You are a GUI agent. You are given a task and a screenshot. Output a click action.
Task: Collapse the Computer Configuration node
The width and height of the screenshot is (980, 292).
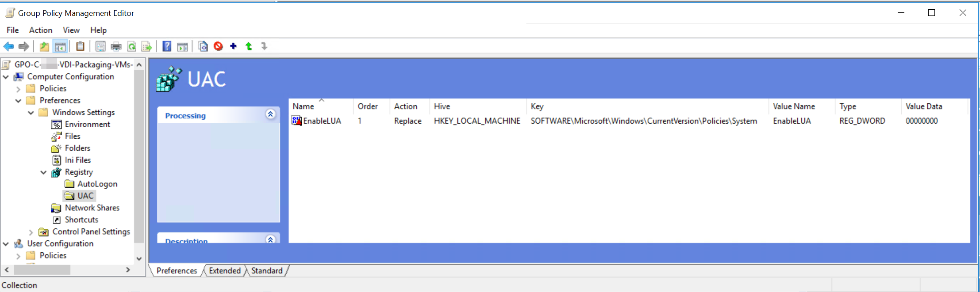[x=6, y=77]
